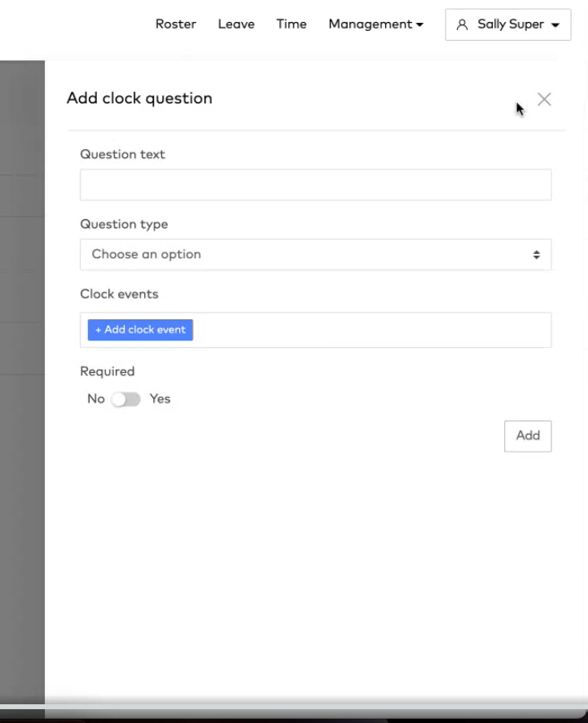Go to the Leave section
588x723 pixels.
coord(236,24)
